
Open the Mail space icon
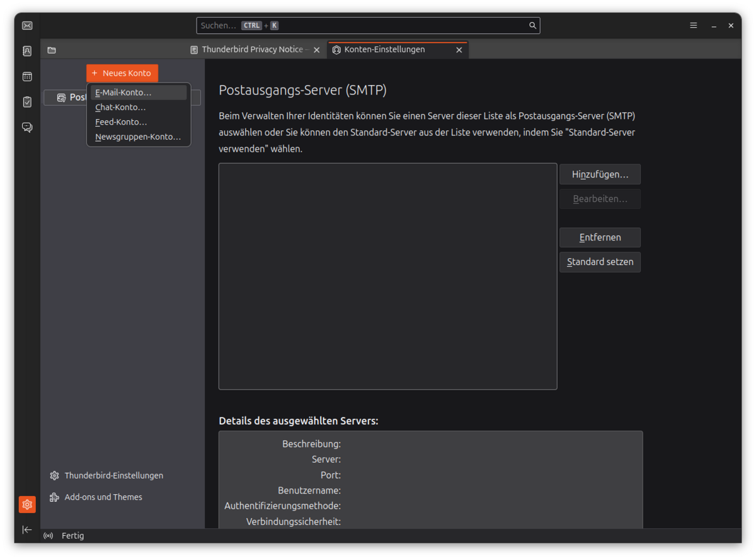27,26
